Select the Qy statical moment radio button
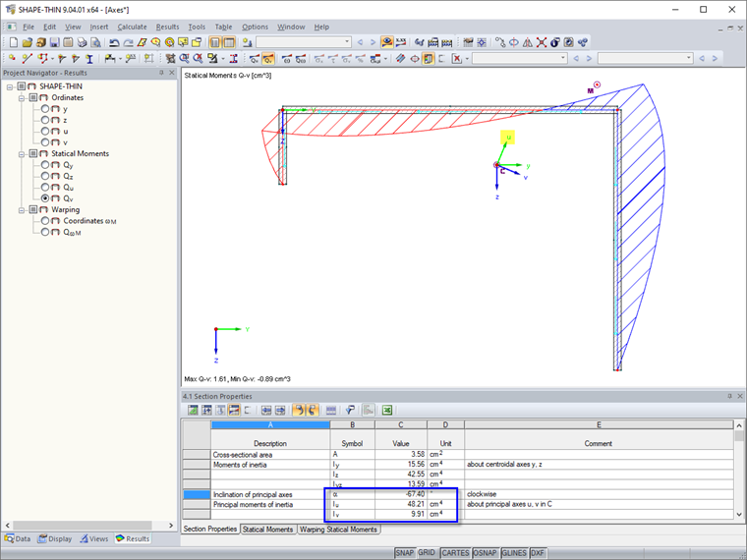Viewport: 747px width, 560px height. pyautogui.click(x=45, y=165)
